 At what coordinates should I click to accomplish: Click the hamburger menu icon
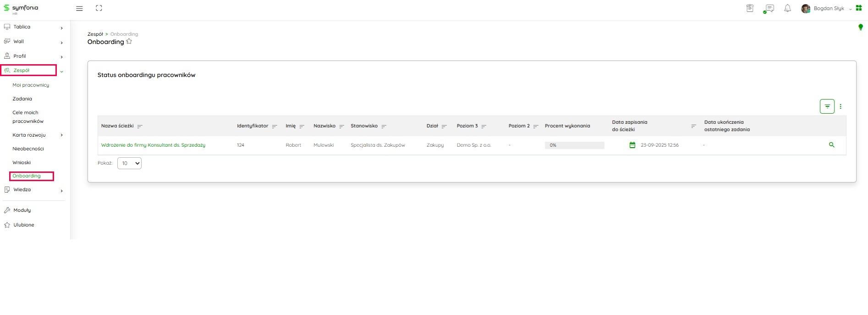(x=79, y=8)
